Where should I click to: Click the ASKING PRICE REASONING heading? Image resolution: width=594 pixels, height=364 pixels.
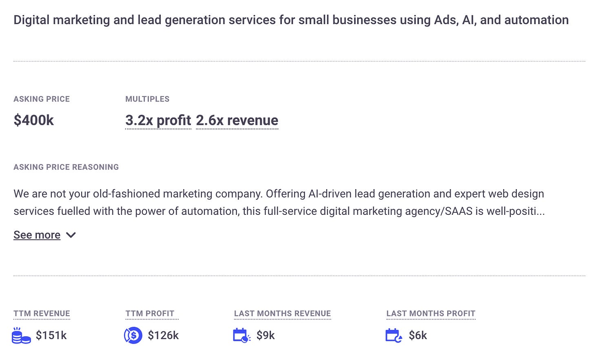click(x=66, y=167)
